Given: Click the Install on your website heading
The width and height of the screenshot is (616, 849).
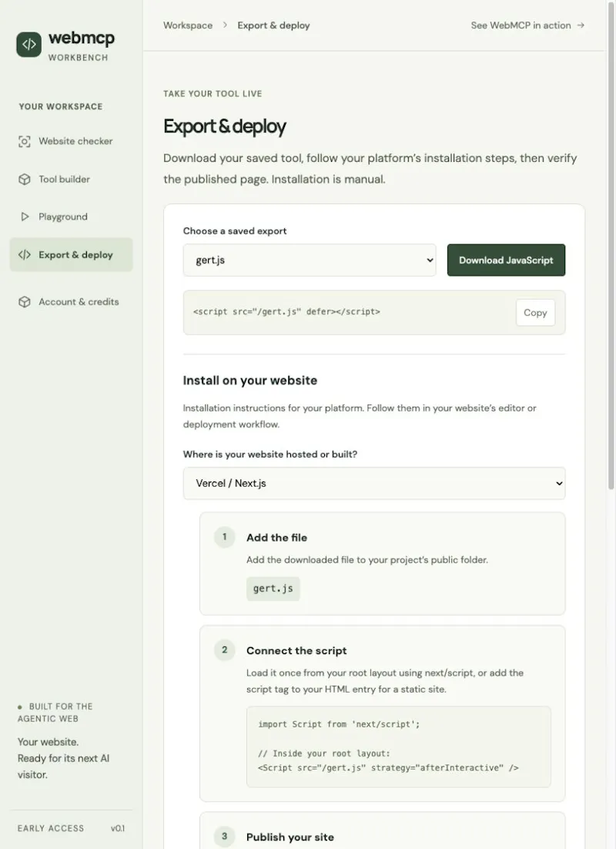Looking at the screenshot, I should [250, 381].
